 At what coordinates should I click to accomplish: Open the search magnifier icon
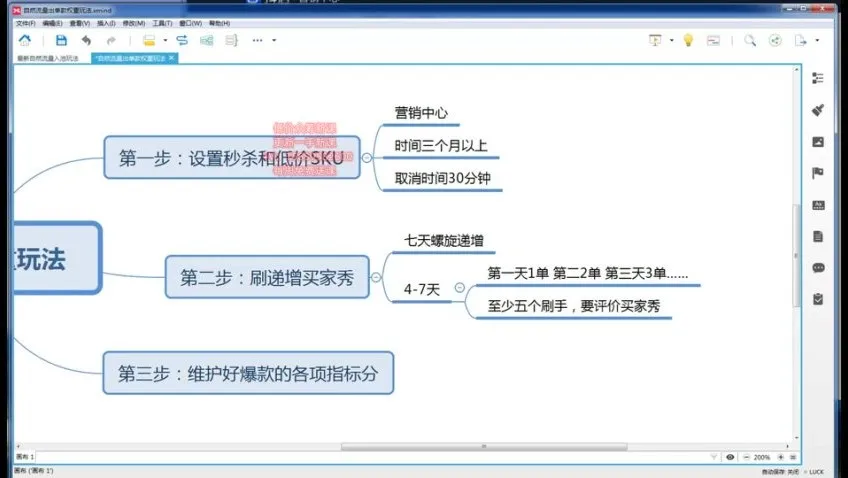750,40
